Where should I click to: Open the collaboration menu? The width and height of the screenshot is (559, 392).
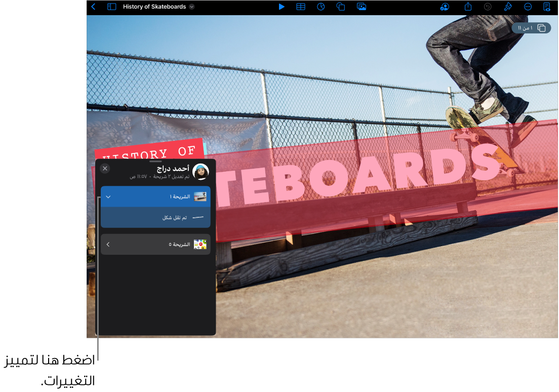point(445,7)
